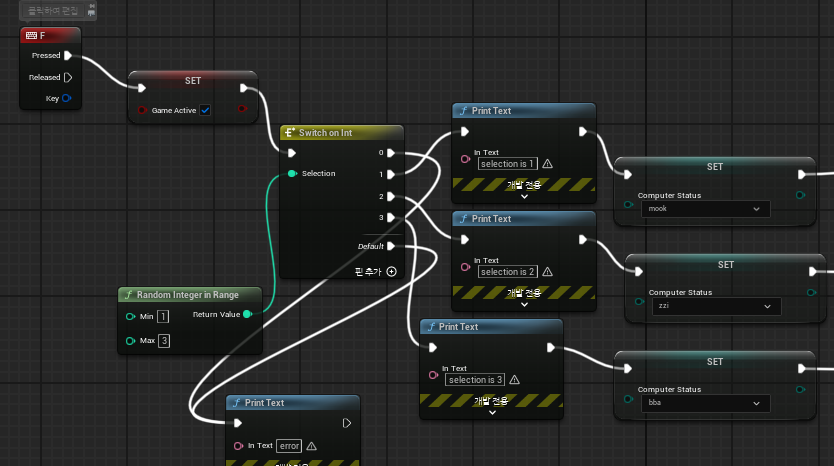Click In Text pin of 'selection is 1' node

[465, 159]
